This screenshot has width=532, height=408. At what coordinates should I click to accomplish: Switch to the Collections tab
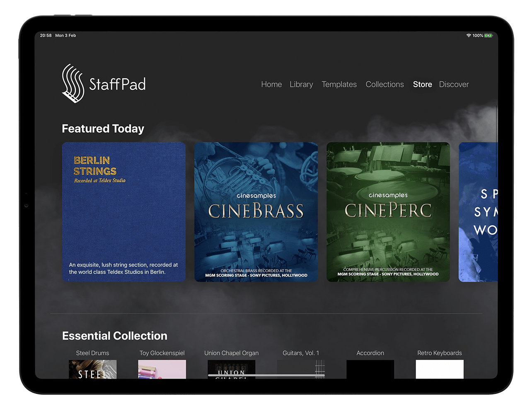point(384,84)
